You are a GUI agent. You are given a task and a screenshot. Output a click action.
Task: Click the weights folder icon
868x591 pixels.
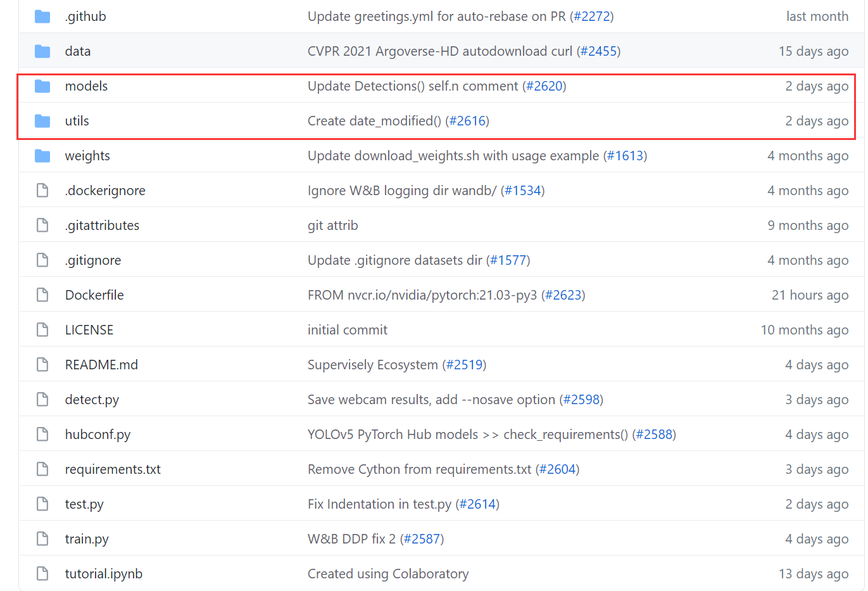(42, 155)
